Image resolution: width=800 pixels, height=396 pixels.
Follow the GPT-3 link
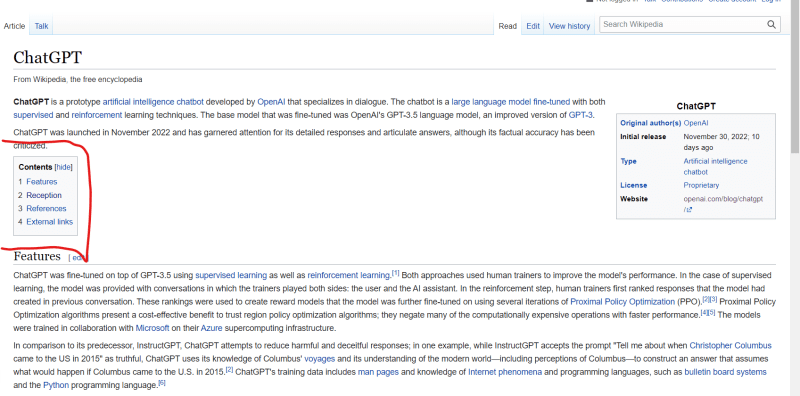(581, 115)
